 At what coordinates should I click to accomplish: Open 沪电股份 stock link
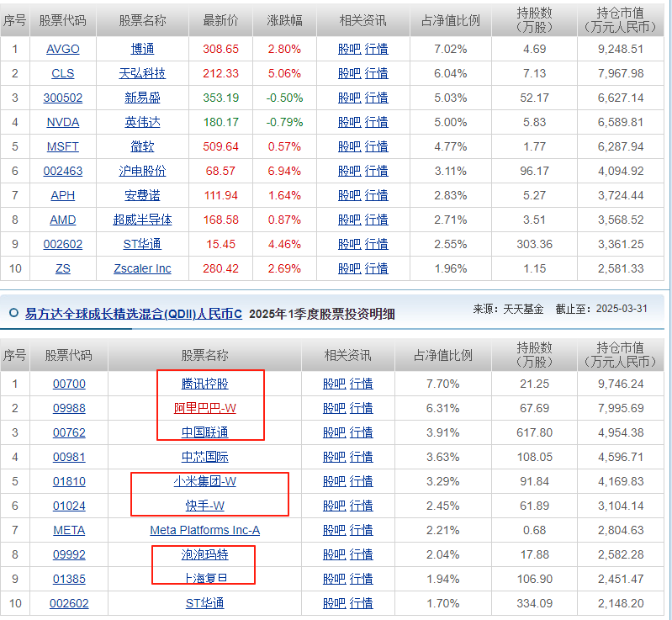pos(142,171)
